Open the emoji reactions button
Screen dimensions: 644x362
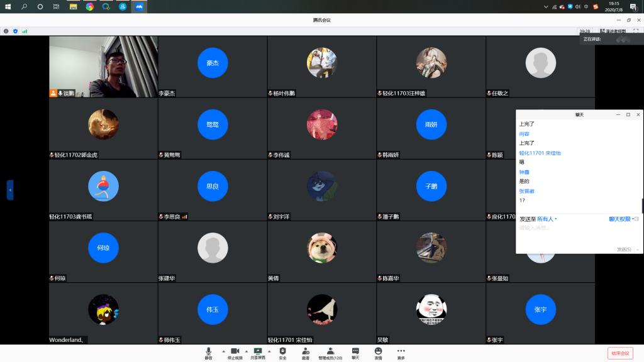[378, 353]
